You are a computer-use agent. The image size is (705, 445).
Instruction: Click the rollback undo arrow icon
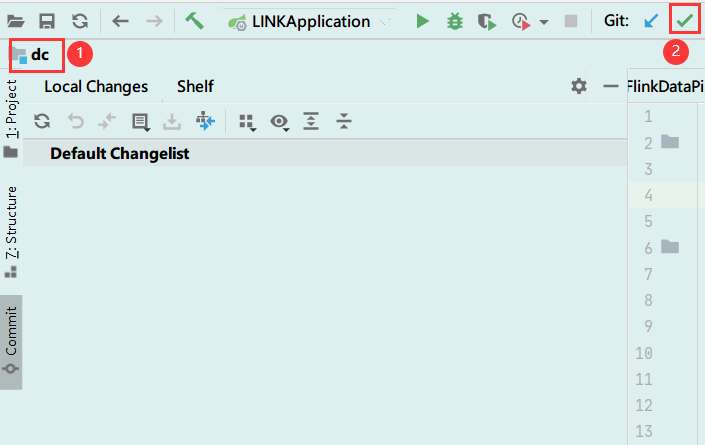tap(76, 121)
